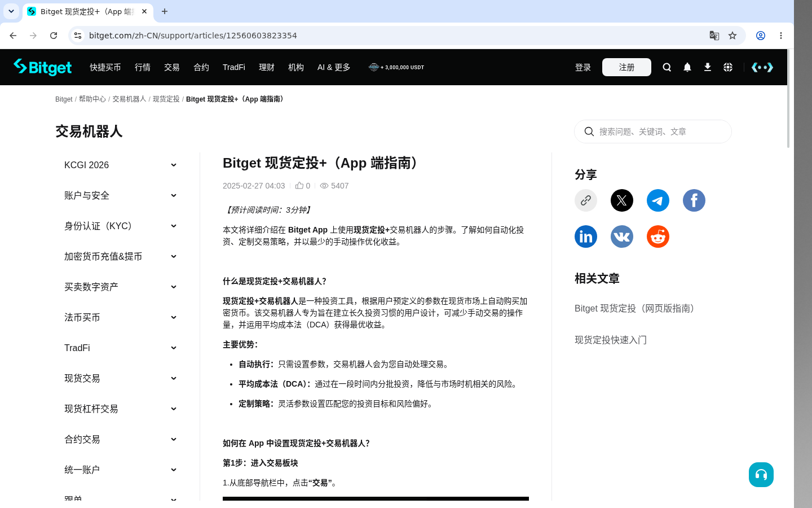Share article on X (Twitter)
The width and height of the screenshot is (812, 508).
pyautogui.click(x=621, y=200)
